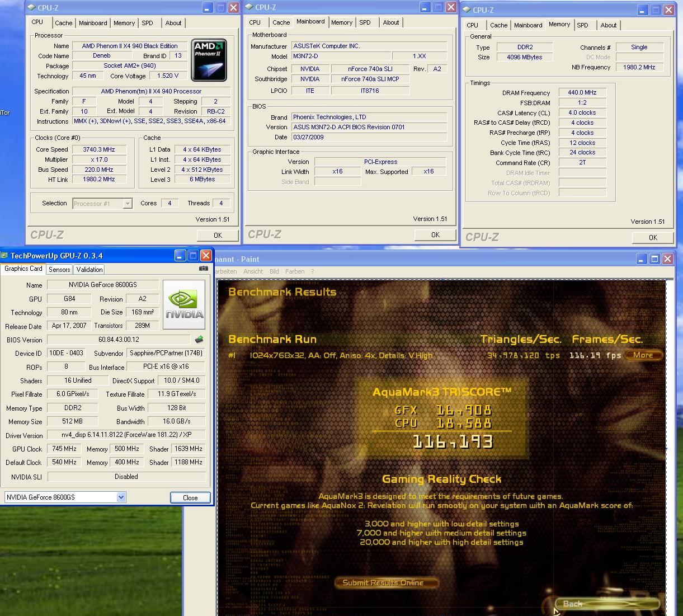The image size is (683, 616).
Task: Click the memory size 4096 MBytes value
Action: click(524, 57)
